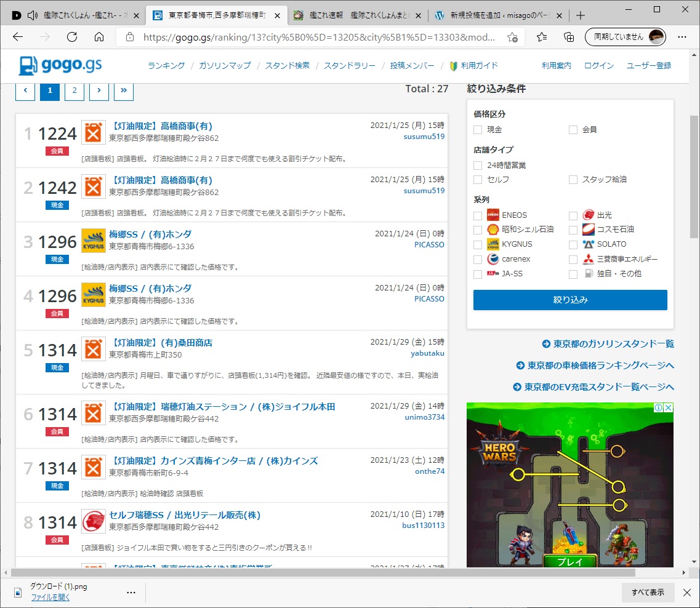Check the ENEOS brand filter

click(478, 215)
